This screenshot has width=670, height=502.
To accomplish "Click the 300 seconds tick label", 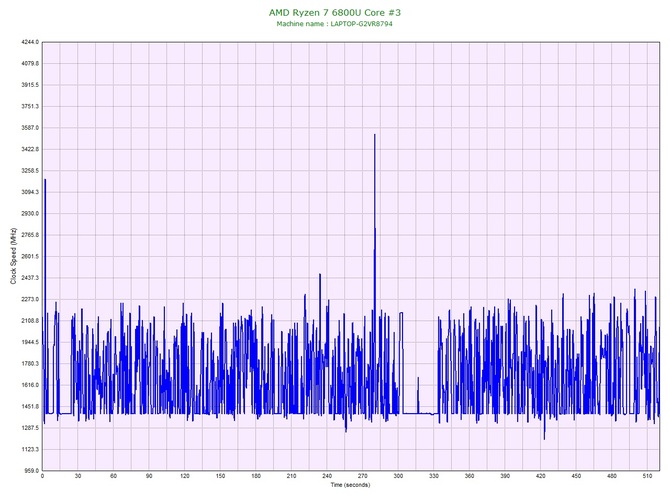I will point(398,476).
